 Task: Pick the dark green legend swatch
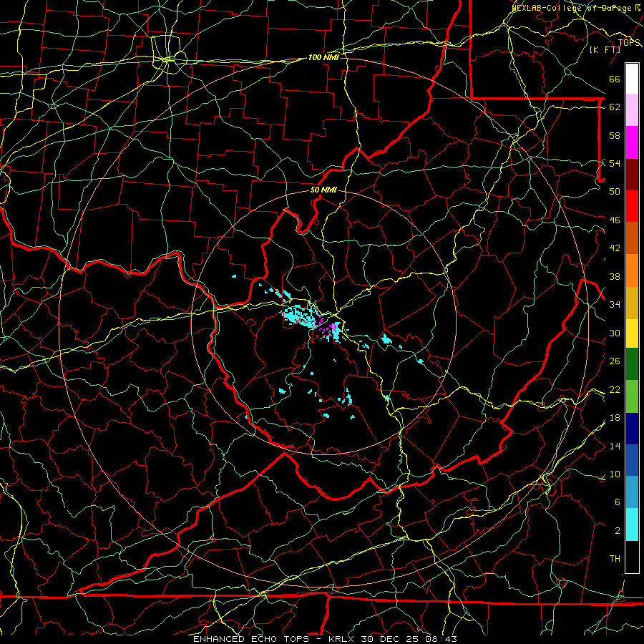tap(632, 364)
